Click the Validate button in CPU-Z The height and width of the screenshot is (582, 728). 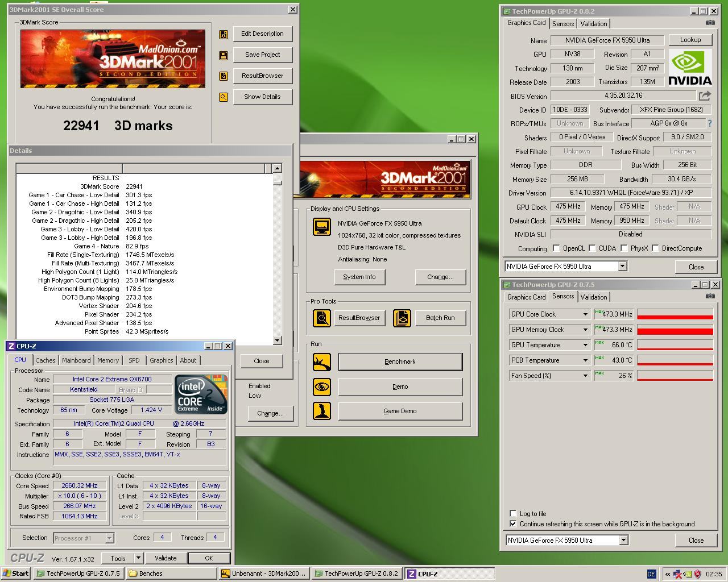(x=166, y=558)
